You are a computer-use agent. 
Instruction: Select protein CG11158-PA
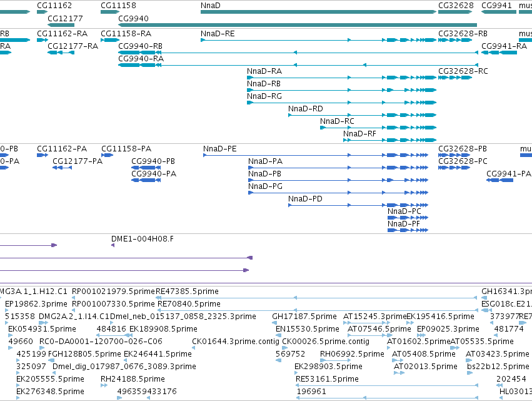pyautogui.click(x=108, y=155)
